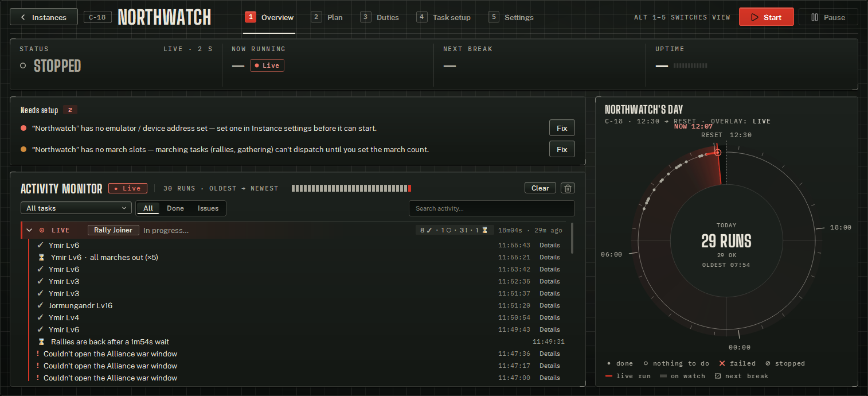This screenshot has width=868, height=396.
Task: Click the 29 RUNS dial center
Action: point(726,241)
